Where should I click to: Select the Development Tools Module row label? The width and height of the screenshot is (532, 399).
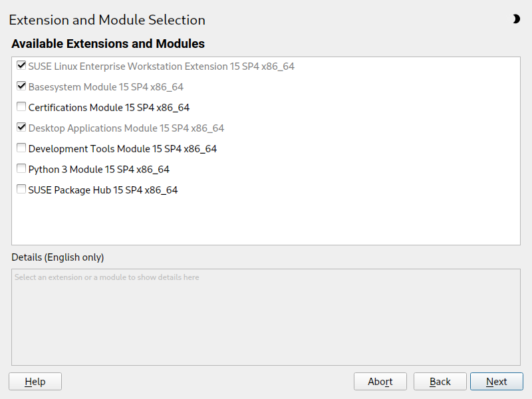click(x=122, y=149)
